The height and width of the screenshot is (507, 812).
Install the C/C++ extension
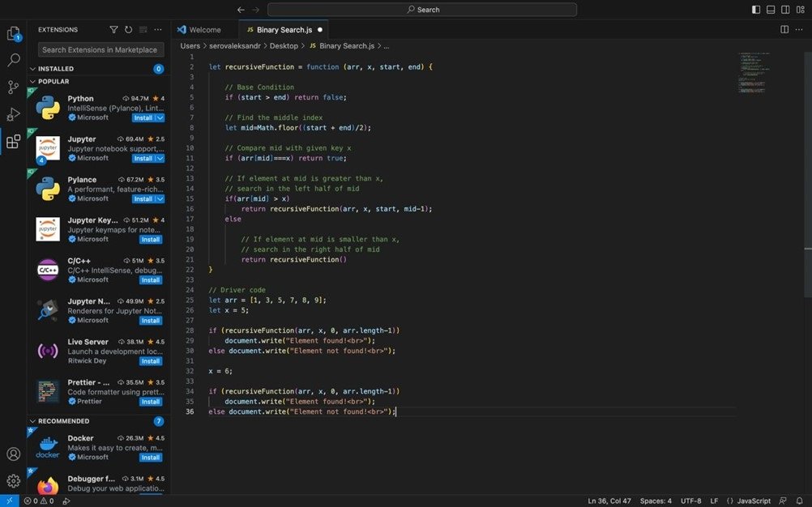151,280
